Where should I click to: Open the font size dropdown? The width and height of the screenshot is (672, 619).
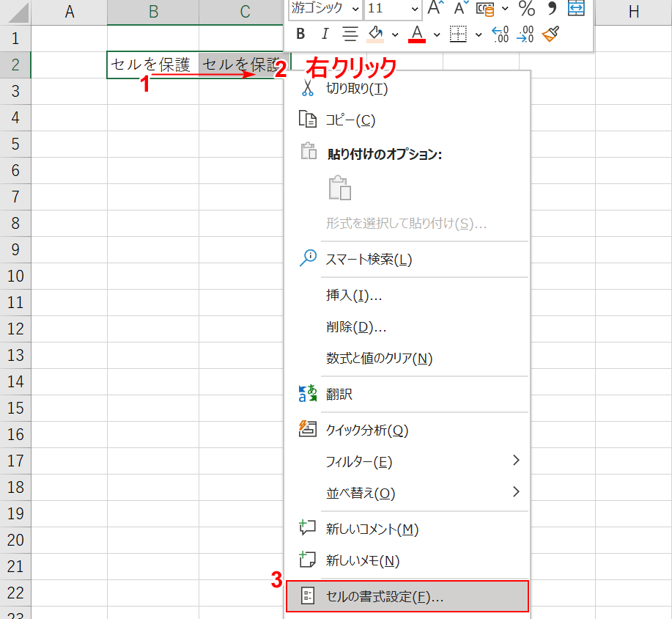coord(415,9)
